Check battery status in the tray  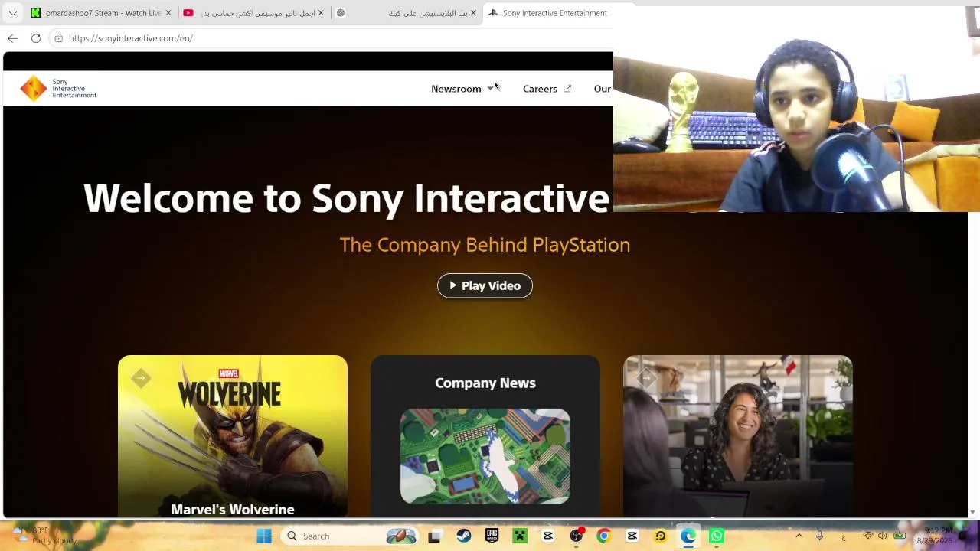(900, 536)
